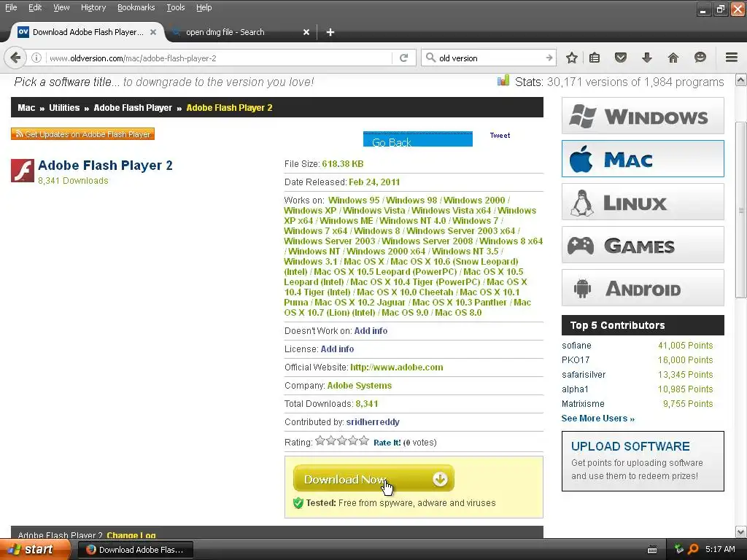Select the Android platform button
The height and width of the screenshot is (560, 747).
click(643, 288)
